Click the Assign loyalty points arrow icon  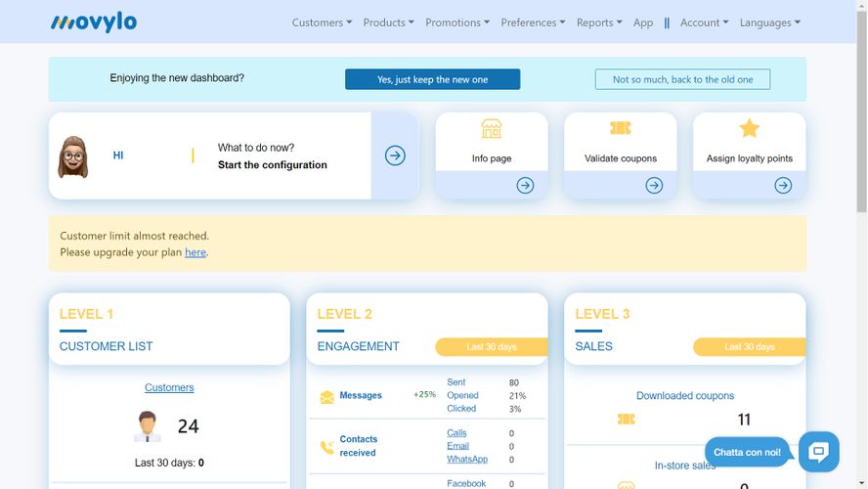click(x=783, y=185)
